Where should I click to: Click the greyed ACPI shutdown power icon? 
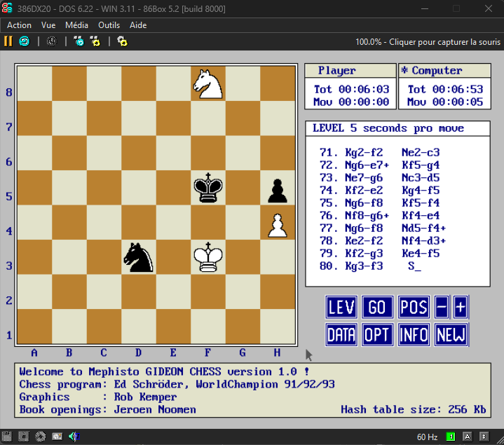point(52,41)
